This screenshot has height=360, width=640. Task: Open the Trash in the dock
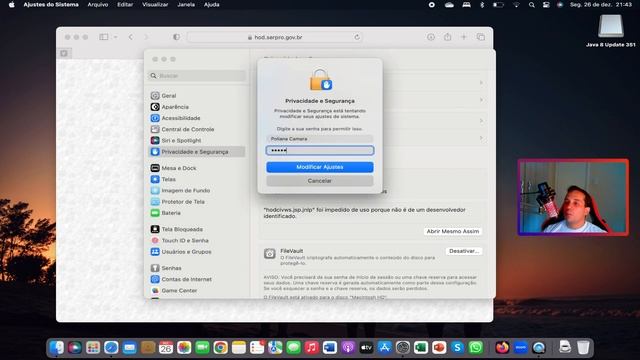[583, 348]
